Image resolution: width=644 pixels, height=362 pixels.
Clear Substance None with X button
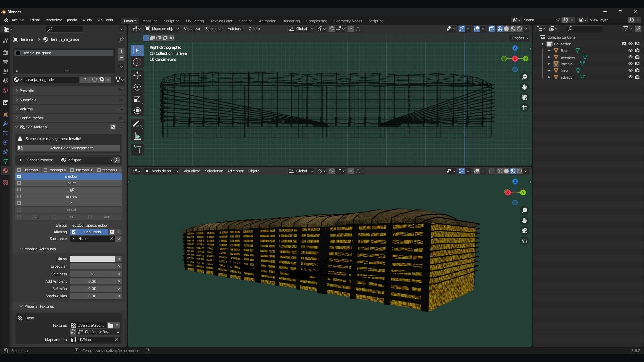pos(111,239)
